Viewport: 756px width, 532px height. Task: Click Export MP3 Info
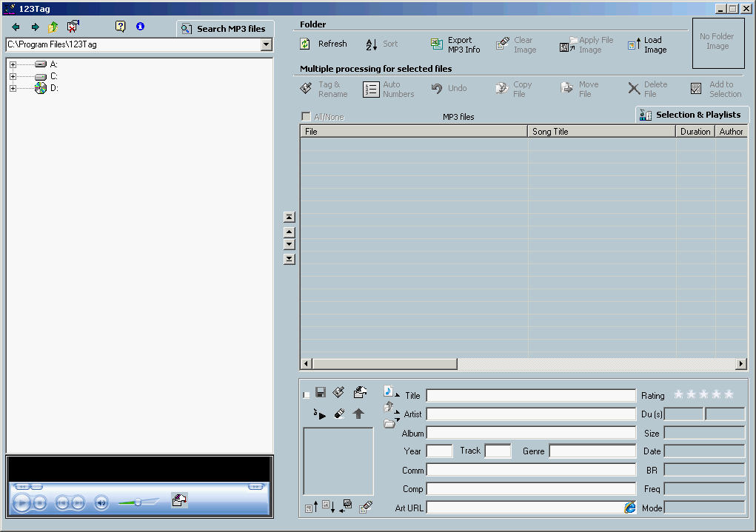pos(455,45)
